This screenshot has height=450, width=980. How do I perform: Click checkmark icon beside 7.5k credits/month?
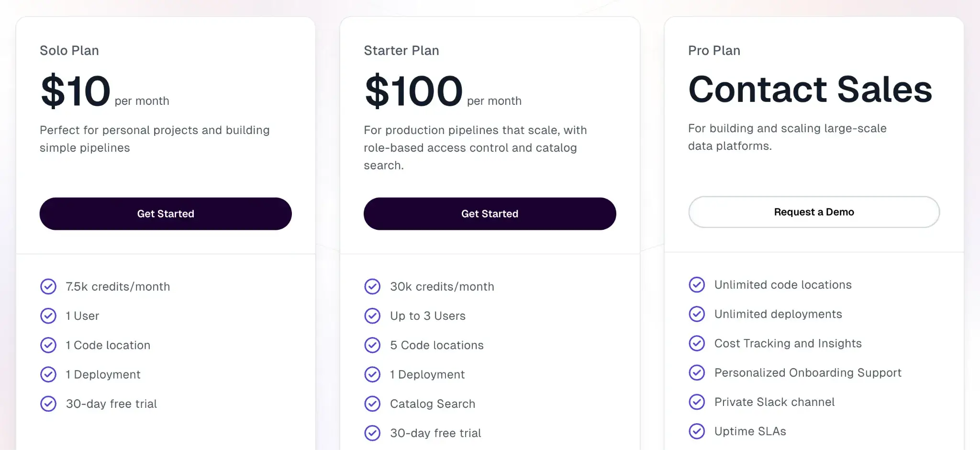pos(48,286)
